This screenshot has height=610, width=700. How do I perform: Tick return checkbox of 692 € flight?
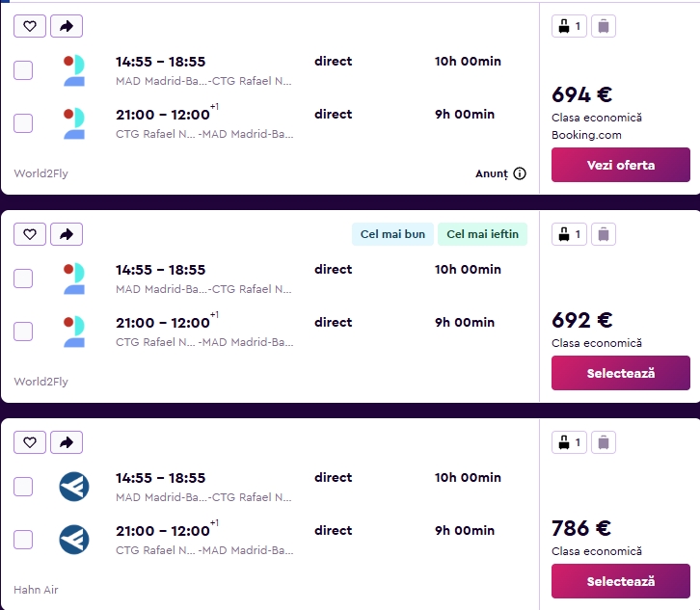(x=23, y=332)
